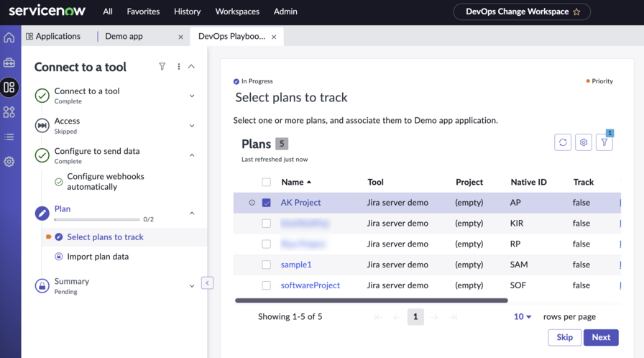Expand the Summary step

pyautogui.click(x=192, y=285)
